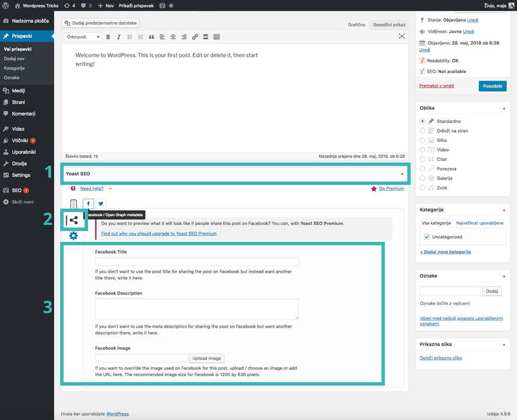Insert a link with the chain icon
Image resolution: width=517 pixels, height=420 pixels.
pyautogui.click(x=195, y=37)
